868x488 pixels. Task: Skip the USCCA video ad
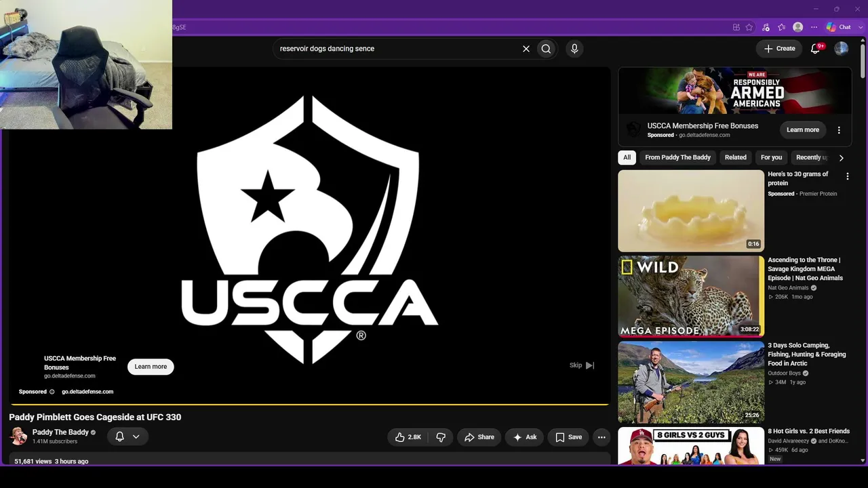pos(582,365)
